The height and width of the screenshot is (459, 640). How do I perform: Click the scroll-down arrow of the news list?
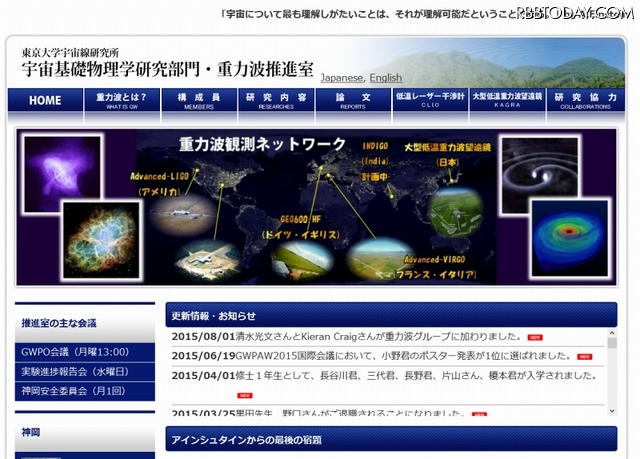coord(612,411)
